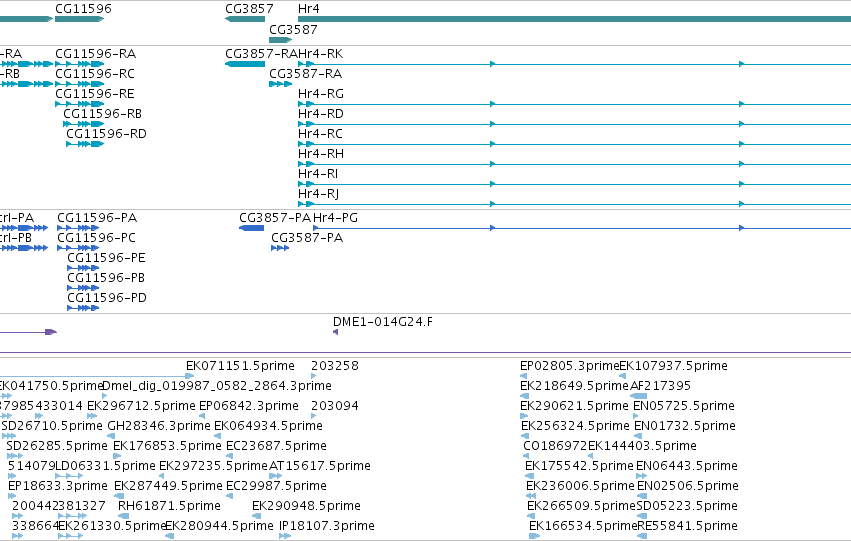Select transcript Hr4-RI
The image size is (851, 541).
point(318,174)
